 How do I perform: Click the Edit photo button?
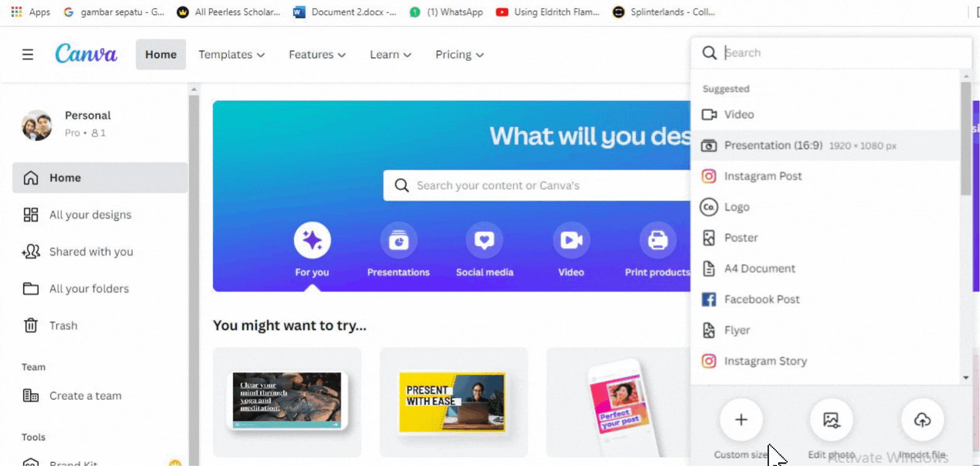[x=831, y=420]
